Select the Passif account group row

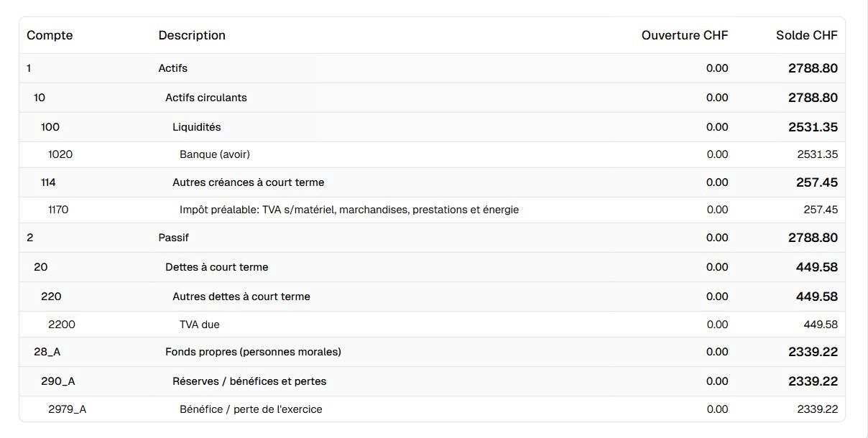click(174, 238)
